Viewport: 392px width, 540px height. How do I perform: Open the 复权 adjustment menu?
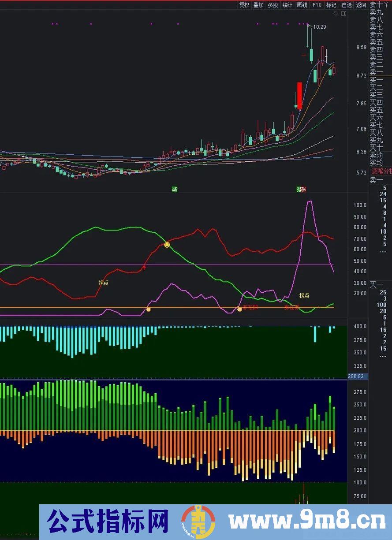pyautogui.click(x=244, y=5)
